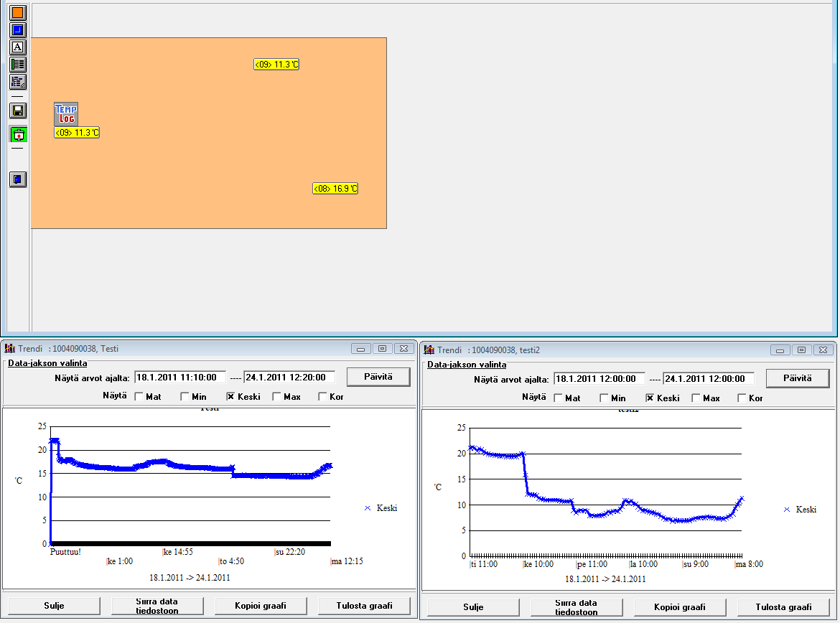Enable Min checkbox in Testi window
This screenshot has height=623, width=840.
pos(185,396)
